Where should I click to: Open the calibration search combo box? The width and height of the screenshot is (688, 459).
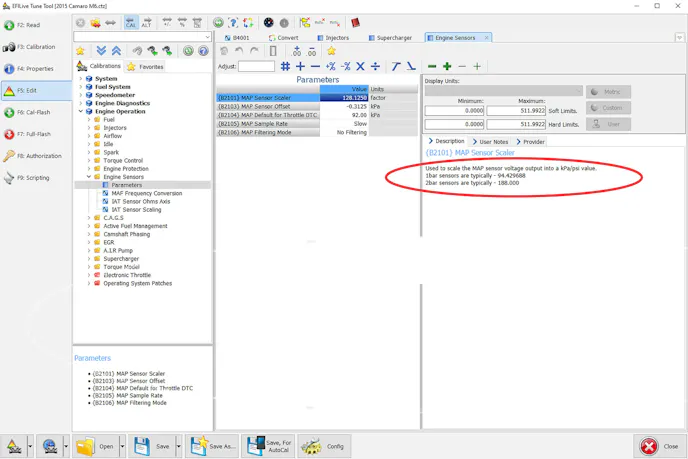click(x=142, y=37)
